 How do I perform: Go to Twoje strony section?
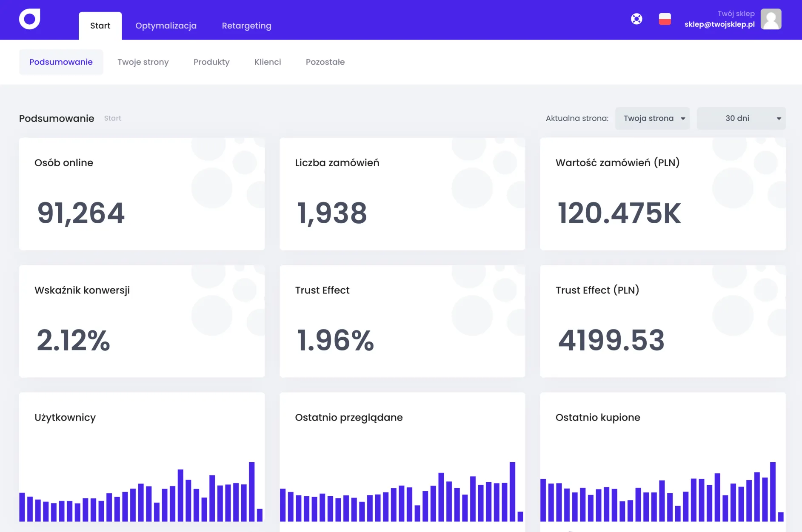143,62
